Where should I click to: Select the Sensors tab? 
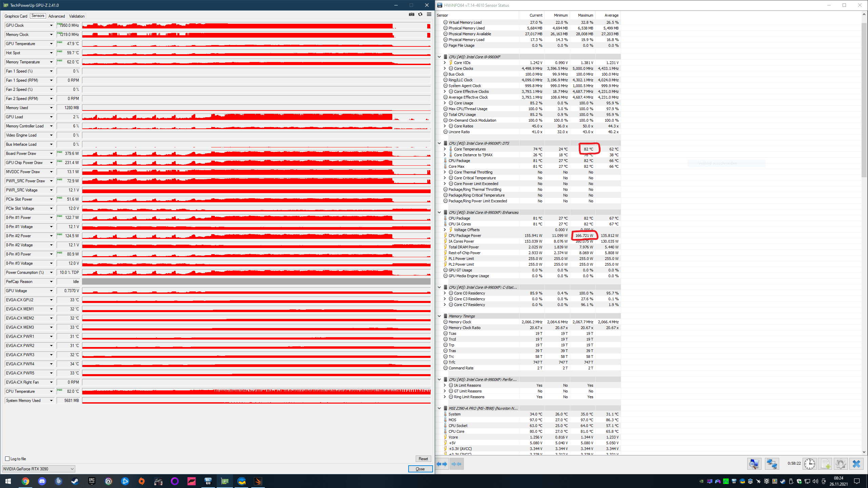(38, 16)
